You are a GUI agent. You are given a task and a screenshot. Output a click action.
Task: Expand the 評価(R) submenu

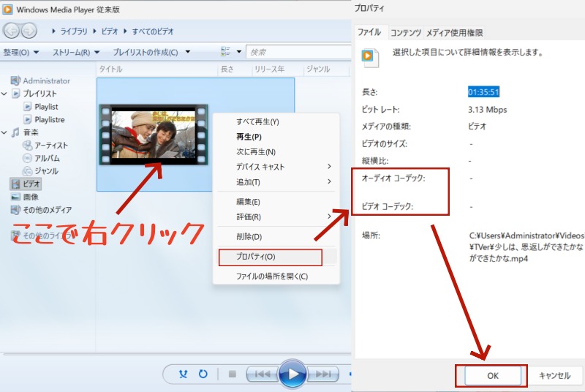click(x=329, y=216)
